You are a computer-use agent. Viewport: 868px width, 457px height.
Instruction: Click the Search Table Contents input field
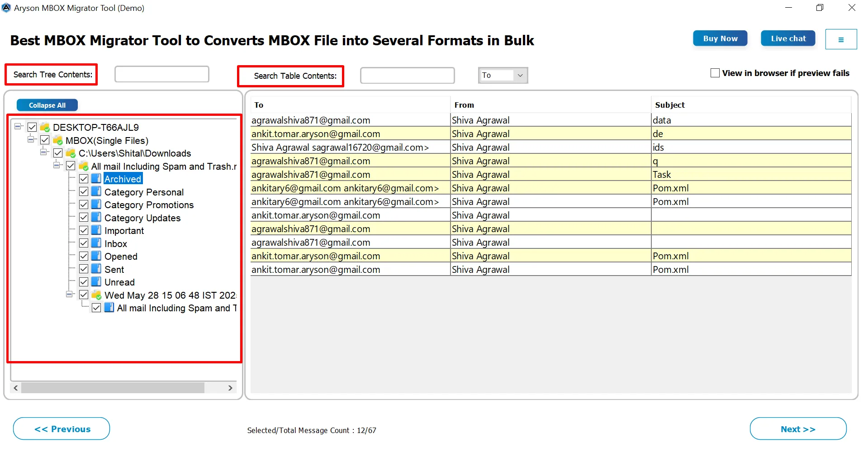pyautogui.click(x=407, y=76)
